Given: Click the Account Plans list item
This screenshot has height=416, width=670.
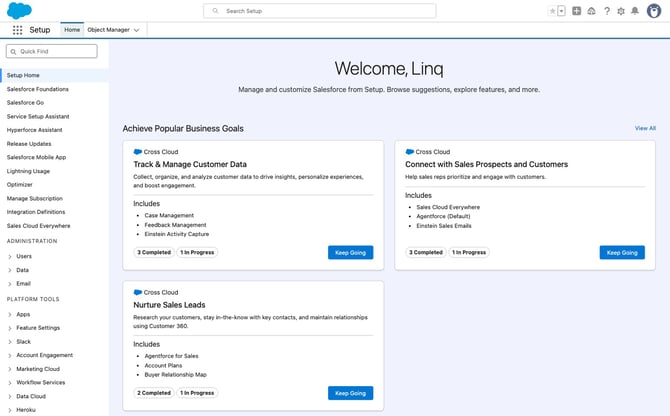Looking at the screenshot, I should pos(163,365).
